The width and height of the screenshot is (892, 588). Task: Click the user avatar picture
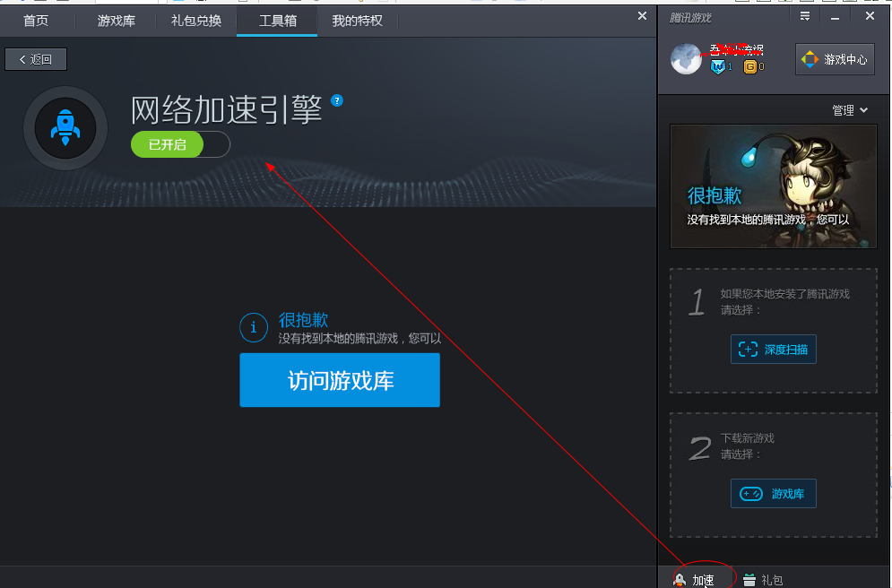tap(686, 59)
